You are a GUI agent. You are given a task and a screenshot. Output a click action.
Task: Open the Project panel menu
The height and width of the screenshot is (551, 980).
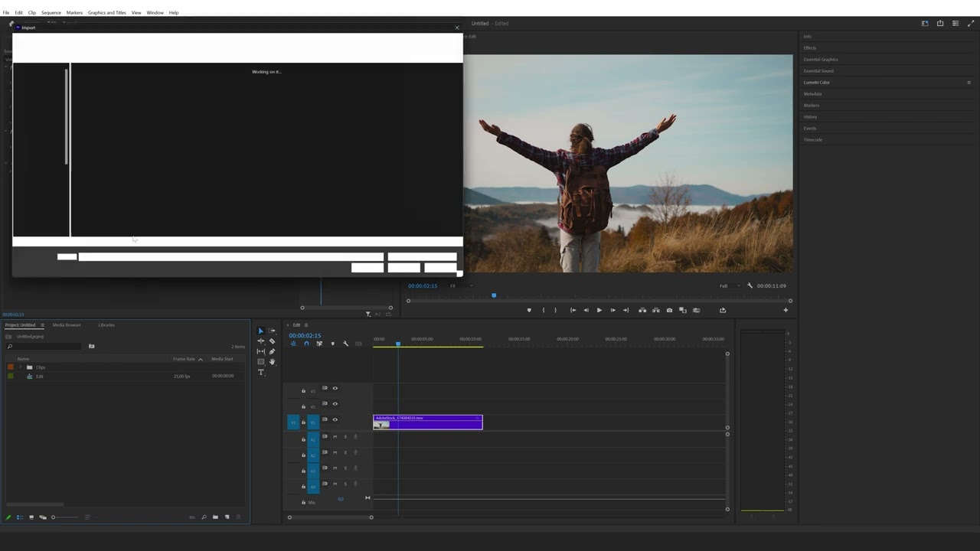(42, 325)
